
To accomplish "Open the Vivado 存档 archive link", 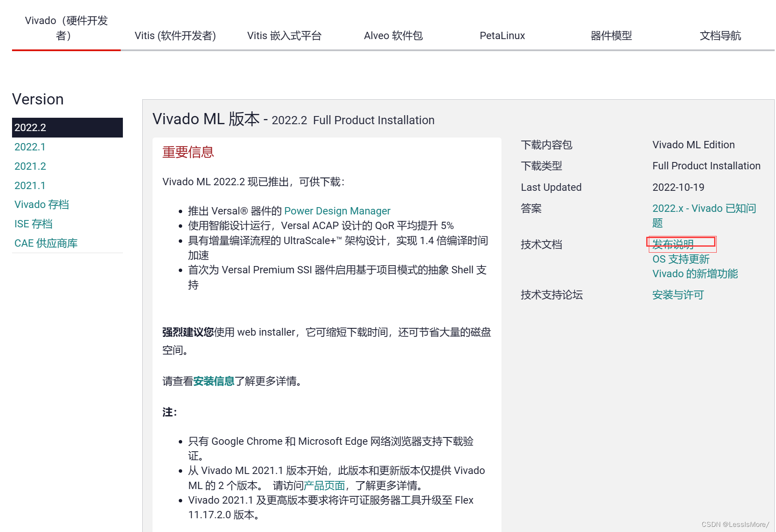I will (x=42, y=205).
